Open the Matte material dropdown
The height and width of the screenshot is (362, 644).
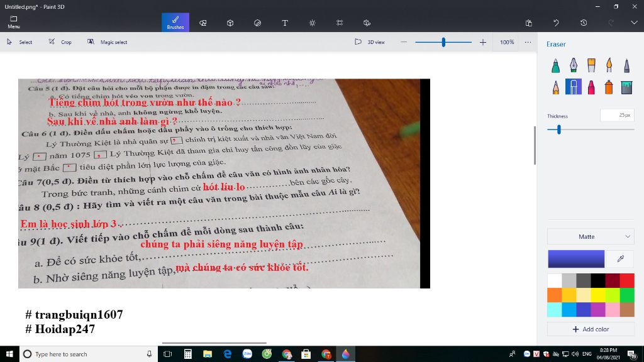point(591,236)
